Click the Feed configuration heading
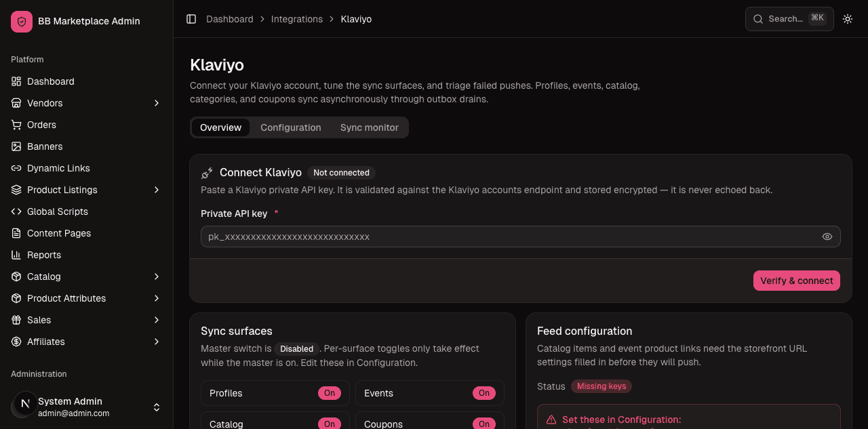The width and height of the screenshot is (868, 429). point(585,331)
